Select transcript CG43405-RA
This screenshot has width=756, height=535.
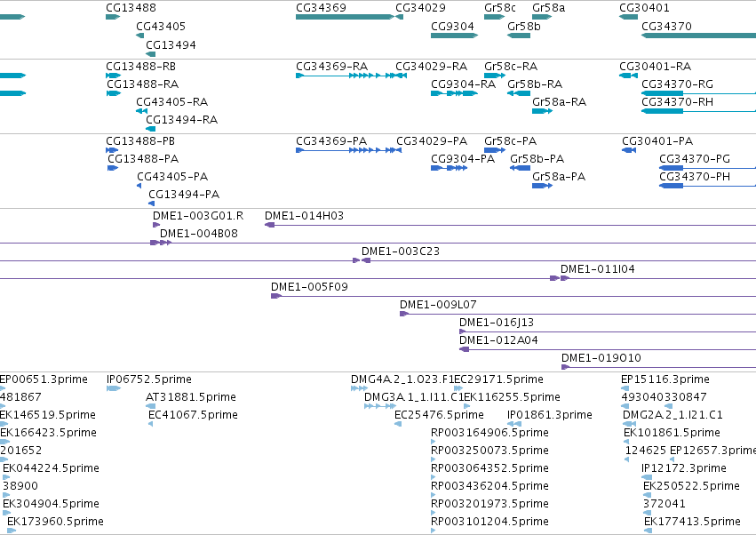(x=142, y=111)
